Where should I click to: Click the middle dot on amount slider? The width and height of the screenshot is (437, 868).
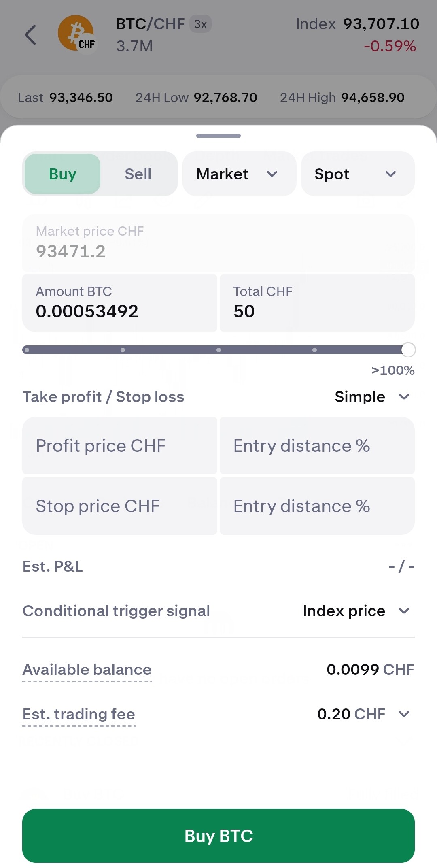pyautogui.click(x=218, y=350)
